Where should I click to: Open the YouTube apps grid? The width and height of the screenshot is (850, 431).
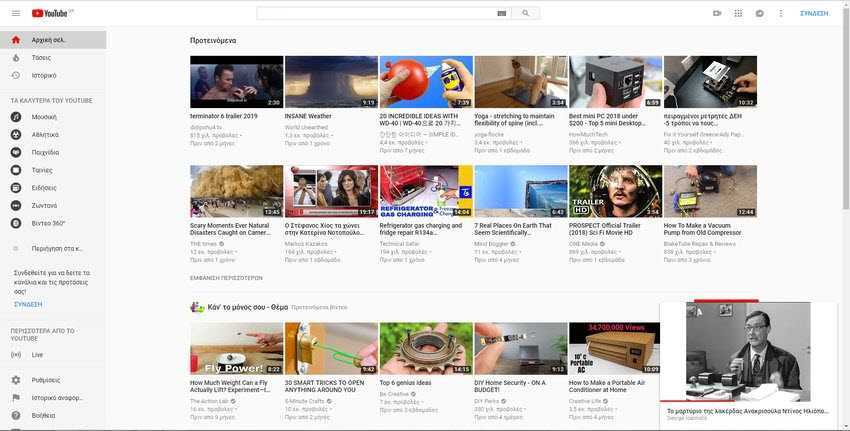click(738, 13)
